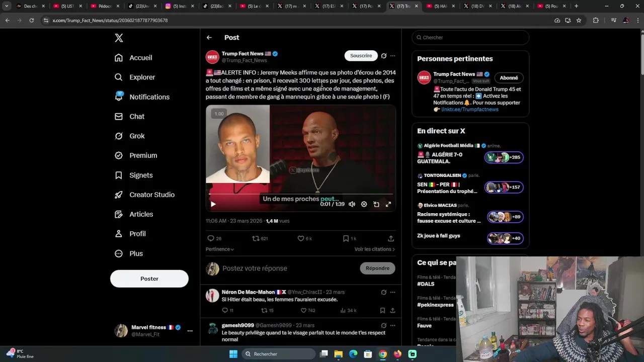Switch to the HAI tab

coord(441,6)
